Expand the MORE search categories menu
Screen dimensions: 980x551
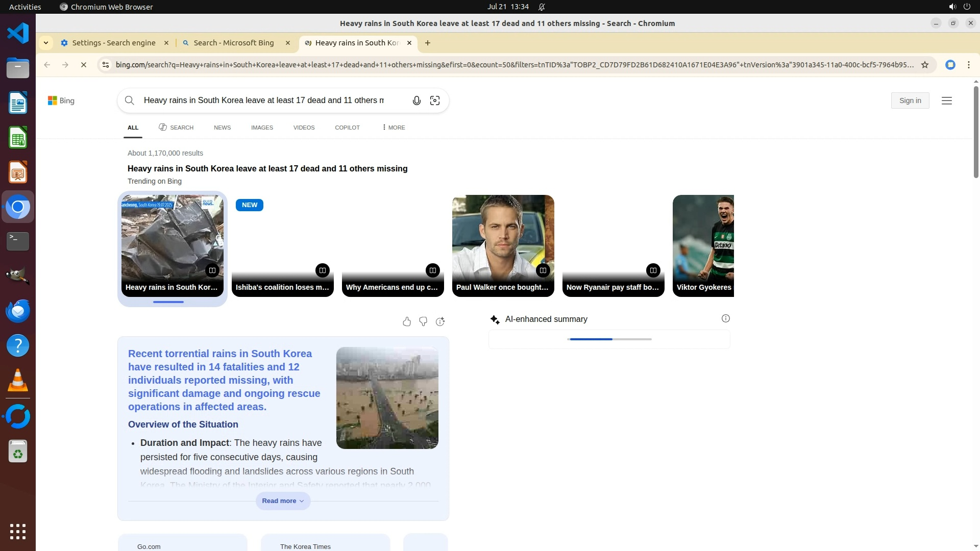tap(394, 128)
